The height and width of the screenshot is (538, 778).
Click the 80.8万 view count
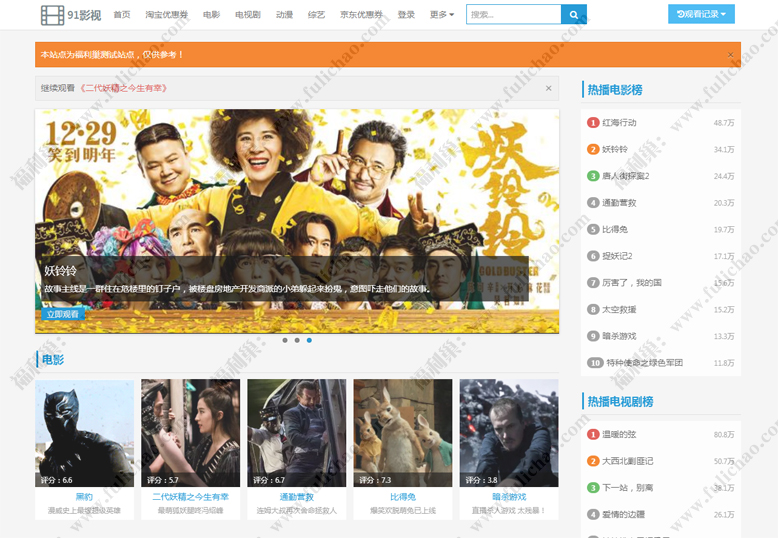[724, 434]
